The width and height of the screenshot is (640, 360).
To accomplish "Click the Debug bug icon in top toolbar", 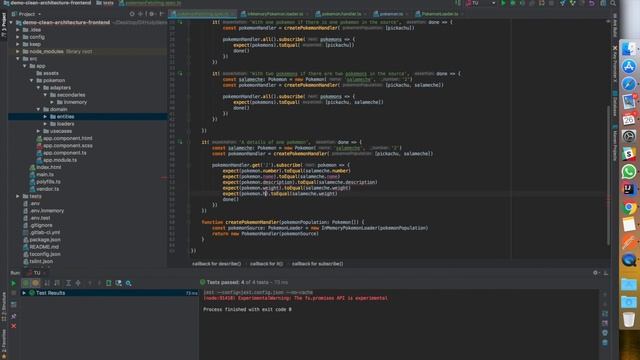I will pos(513,3).
